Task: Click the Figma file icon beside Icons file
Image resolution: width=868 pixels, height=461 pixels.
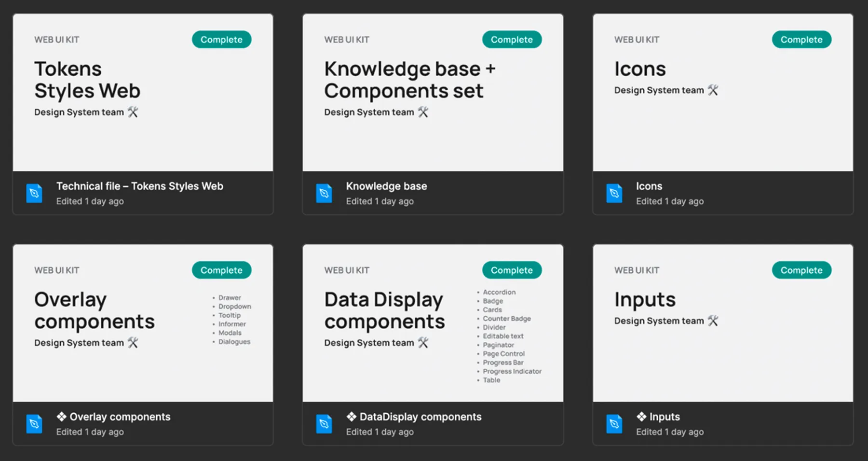Action: coord(614,193)
